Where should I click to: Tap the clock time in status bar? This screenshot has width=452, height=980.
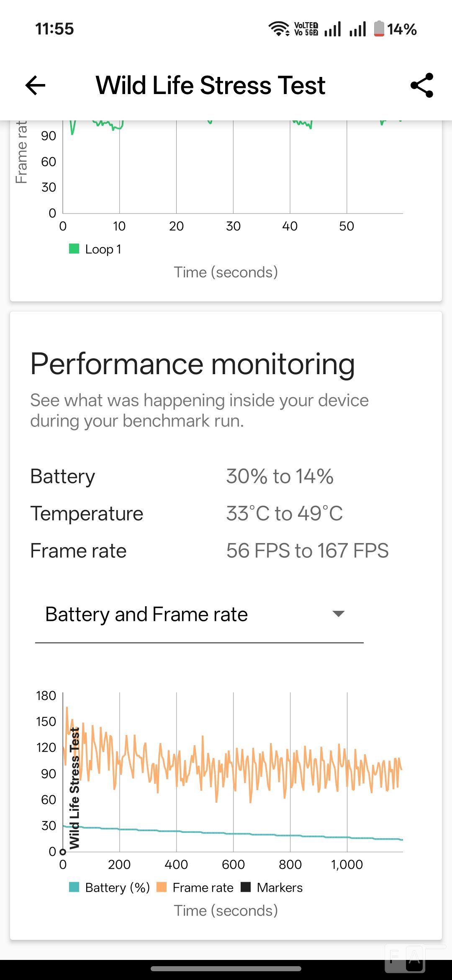(54, 29)
